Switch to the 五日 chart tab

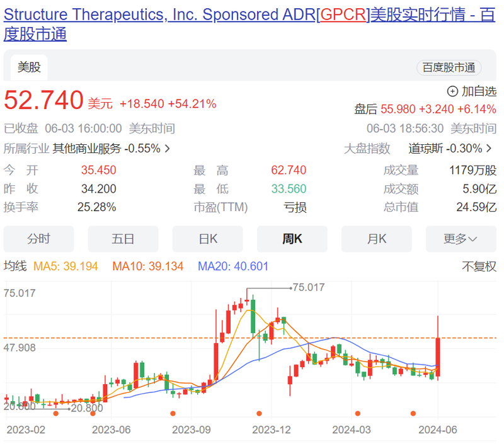[x=123, y=239]
